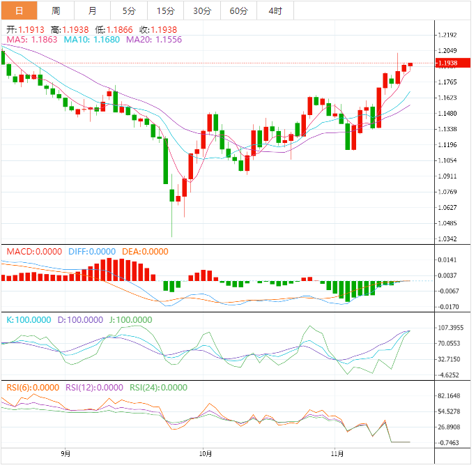This screenshot has height=470, width=476.
Task: Click the MACD:0.0000 panel label
Action: pyautogui.click(x=34, y=251)
